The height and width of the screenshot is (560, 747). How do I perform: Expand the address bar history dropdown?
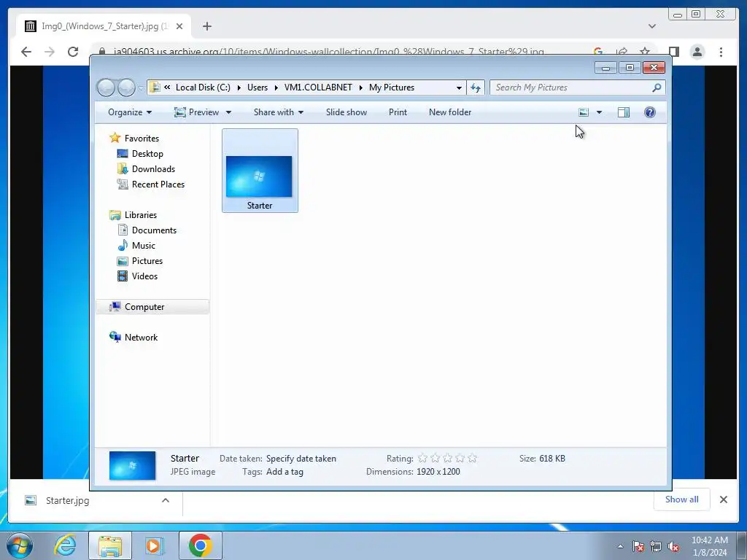459,87
